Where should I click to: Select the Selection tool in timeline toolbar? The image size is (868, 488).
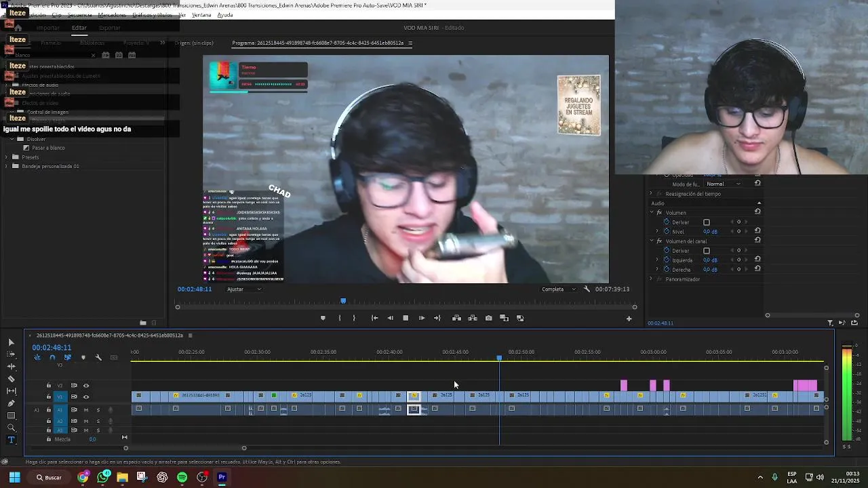tap(11, 342)
